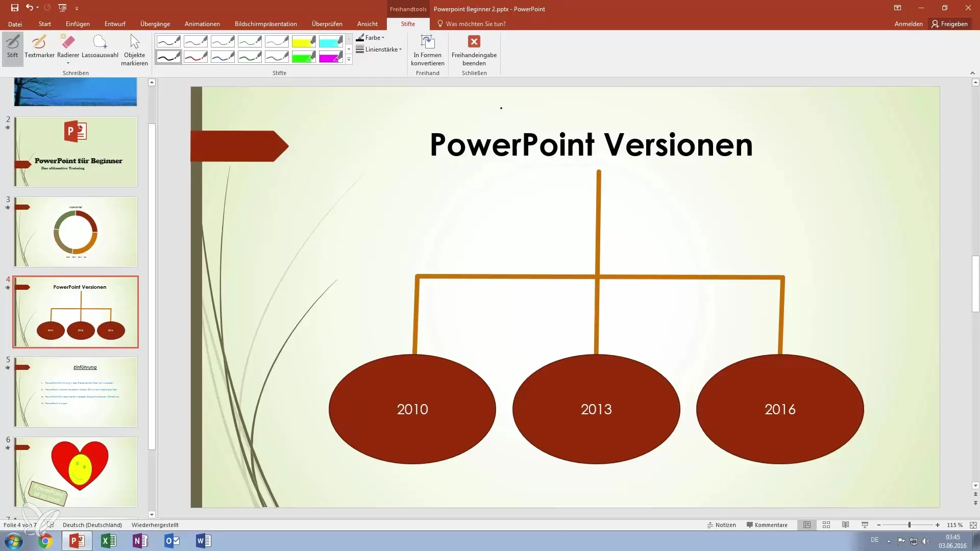Start slideshow from status bar icon

tap(865, 525)
